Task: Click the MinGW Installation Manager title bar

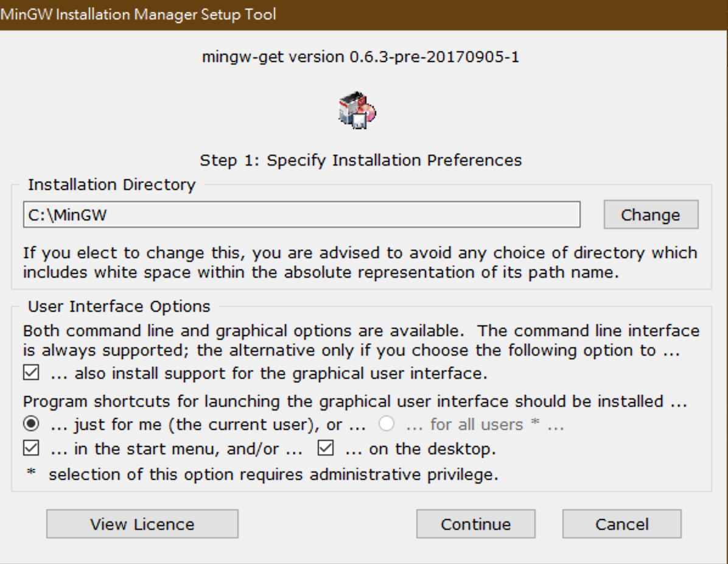Action: 364,15
